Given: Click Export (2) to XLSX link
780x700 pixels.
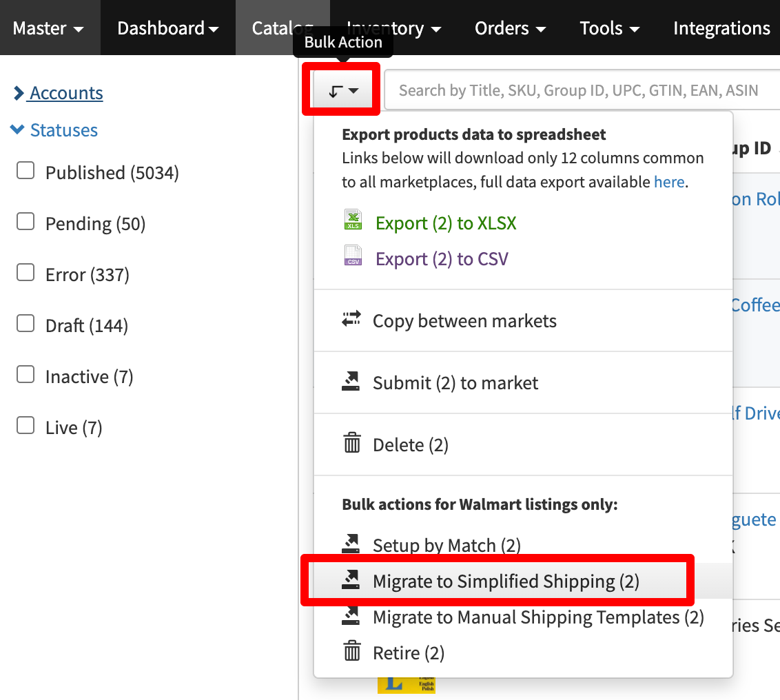Looking at the screenshot, I should tap(446, 223).
